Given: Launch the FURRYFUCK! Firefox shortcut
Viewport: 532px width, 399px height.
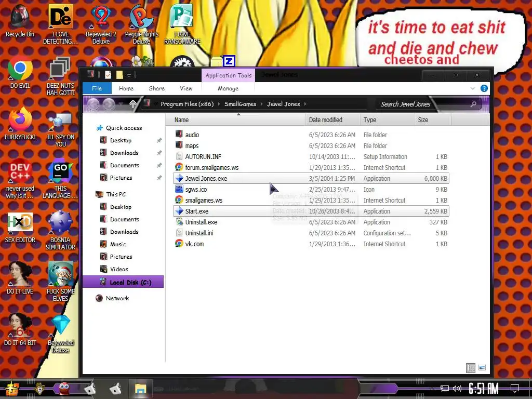Looking at the screenshot, I should pos(20,124).
